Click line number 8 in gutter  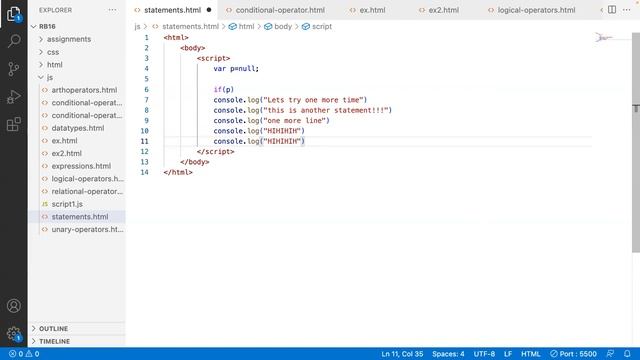146,110
